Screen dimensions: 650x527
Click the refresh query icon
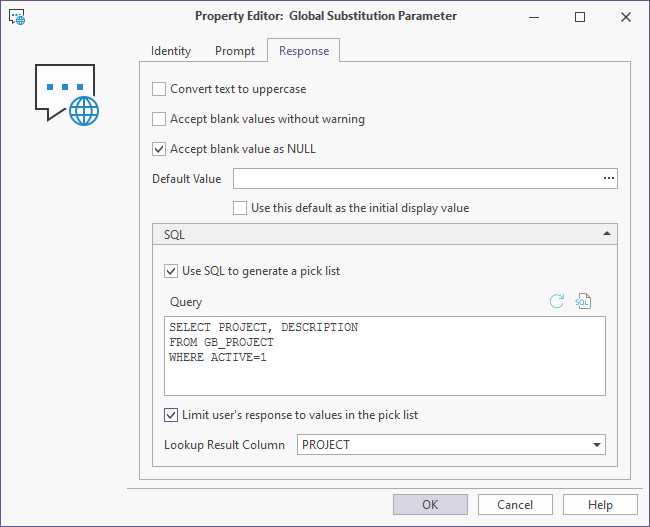pos(557,301)
